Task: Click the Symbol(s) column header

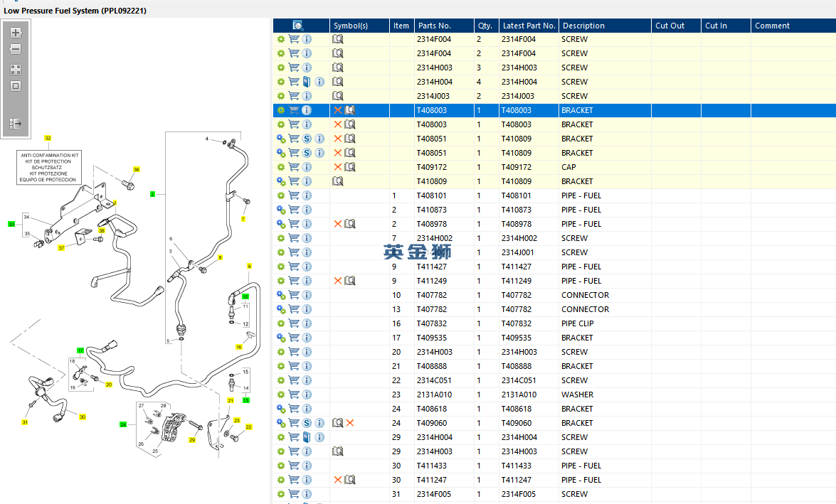Action: pos(351,26)
